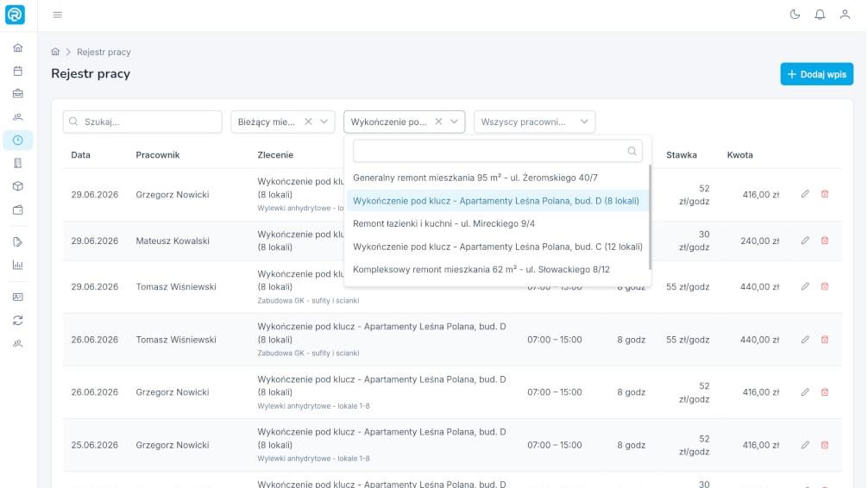
Task: Delete Mateusz Kowalski 29.06.2026 entry
Action: click(825, 241)
